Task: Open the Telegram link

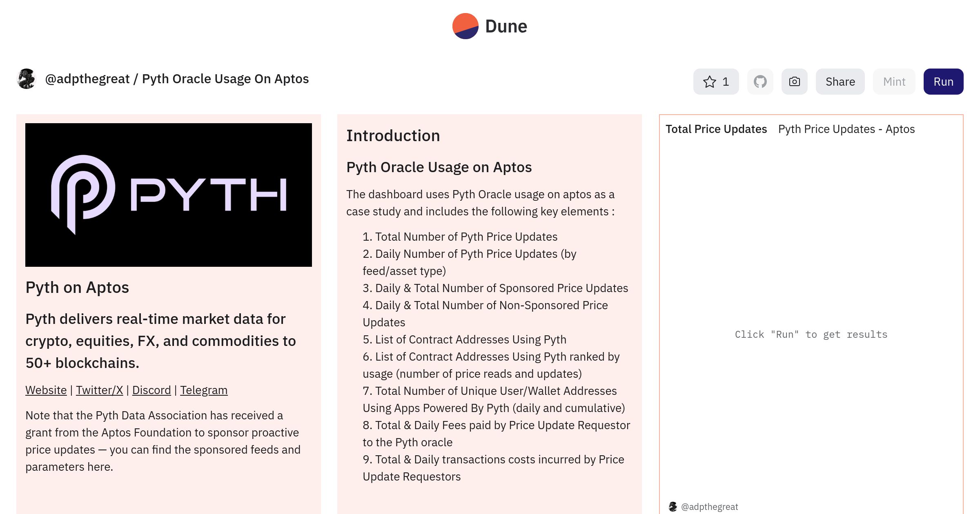Action: coord(204,390)
